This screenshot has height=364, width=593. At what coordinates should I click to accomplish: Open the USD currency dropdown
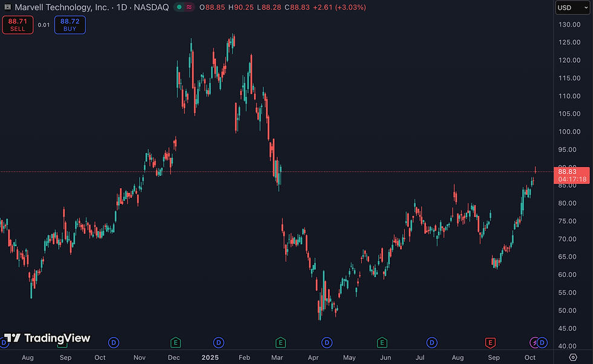572,8
